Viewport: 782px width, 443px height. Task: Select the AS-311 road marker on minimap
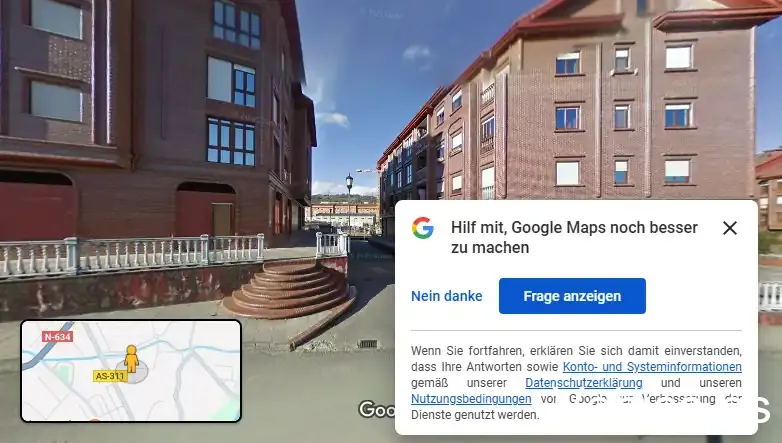click(x=110, y=376)
